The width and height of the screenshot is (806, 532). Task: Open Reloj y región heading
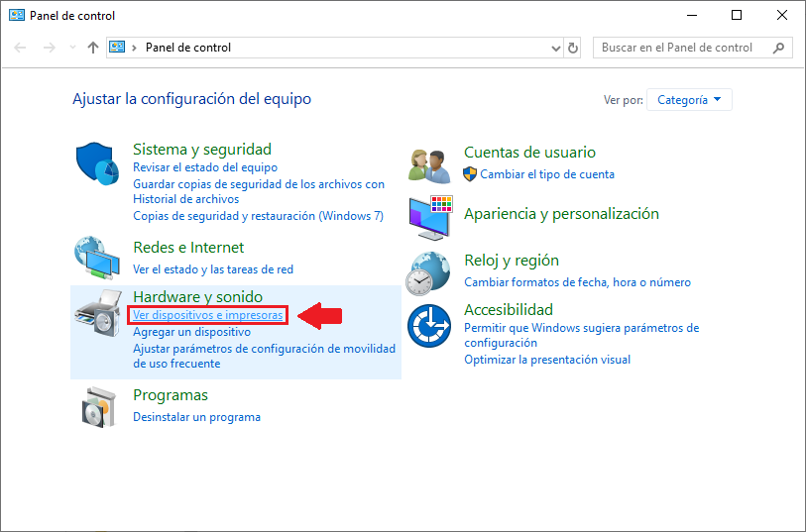point(512,261)
